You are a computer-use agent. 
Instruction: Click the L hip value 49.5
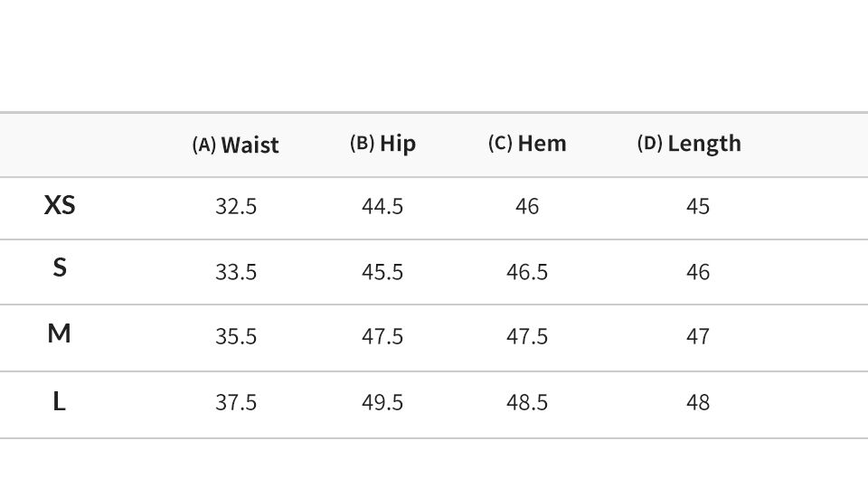click(382, 402)
